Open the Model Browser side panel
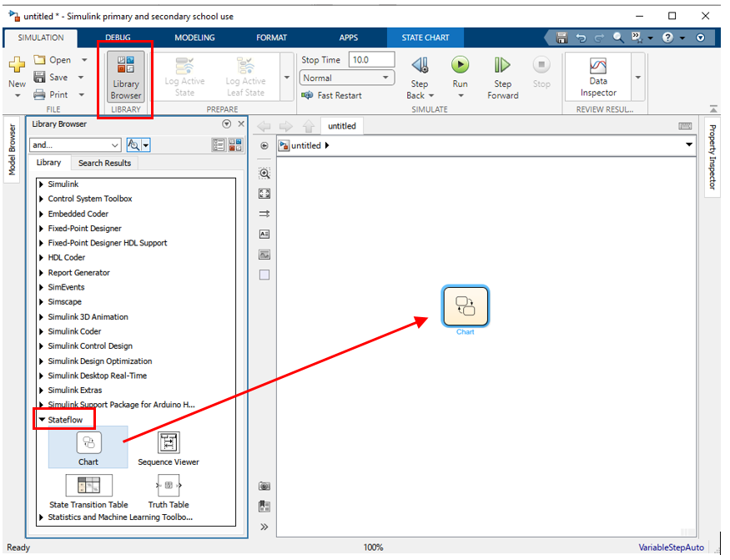 click(13, 150)
